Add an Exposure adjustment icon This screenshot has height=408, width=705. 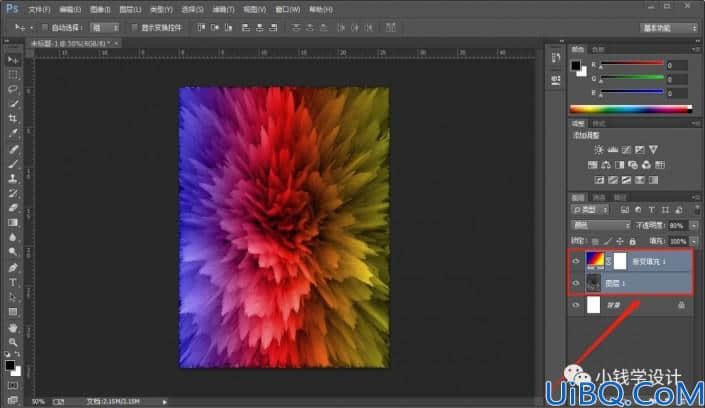(x=639, y=150)
